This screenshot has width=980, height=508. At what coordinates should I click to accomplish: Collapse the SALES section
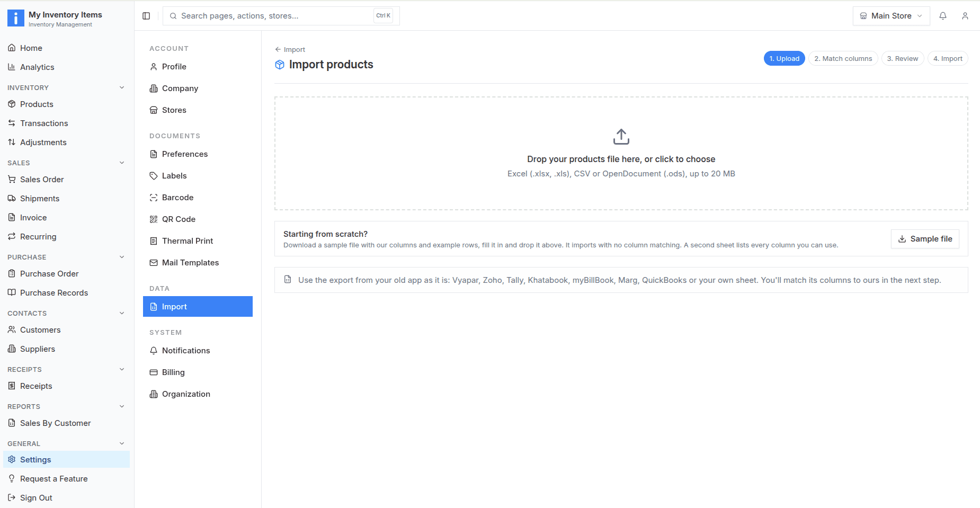pos(122,163)
